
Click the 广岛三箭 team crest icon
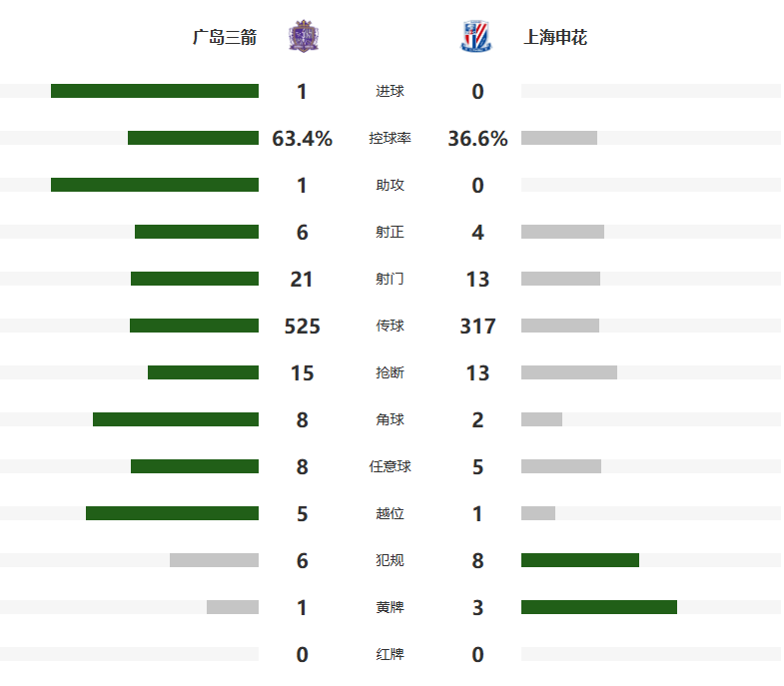(x=302, y=37)
